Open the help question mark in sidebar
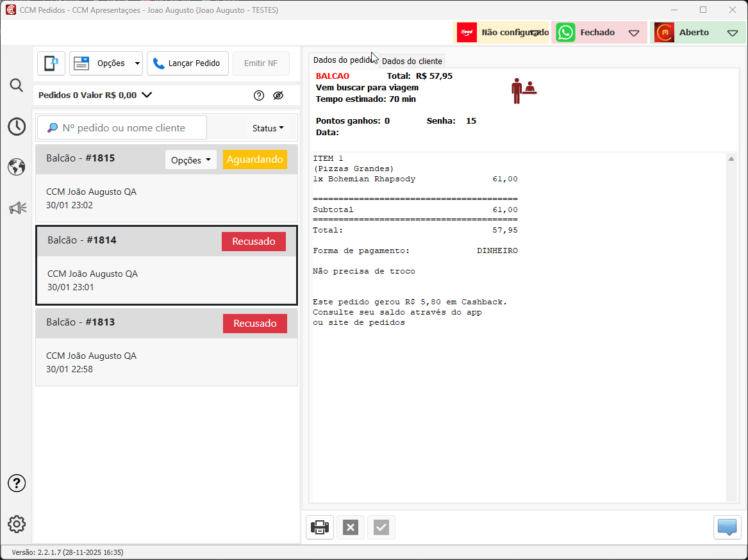 tap(17, 483)
